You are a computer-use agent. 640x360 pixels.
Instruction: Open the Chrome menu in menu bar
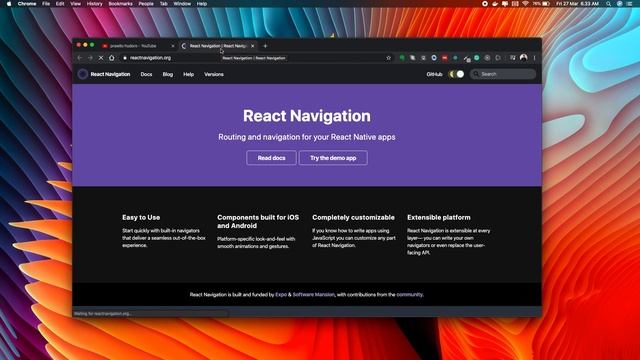click(27, 4)
